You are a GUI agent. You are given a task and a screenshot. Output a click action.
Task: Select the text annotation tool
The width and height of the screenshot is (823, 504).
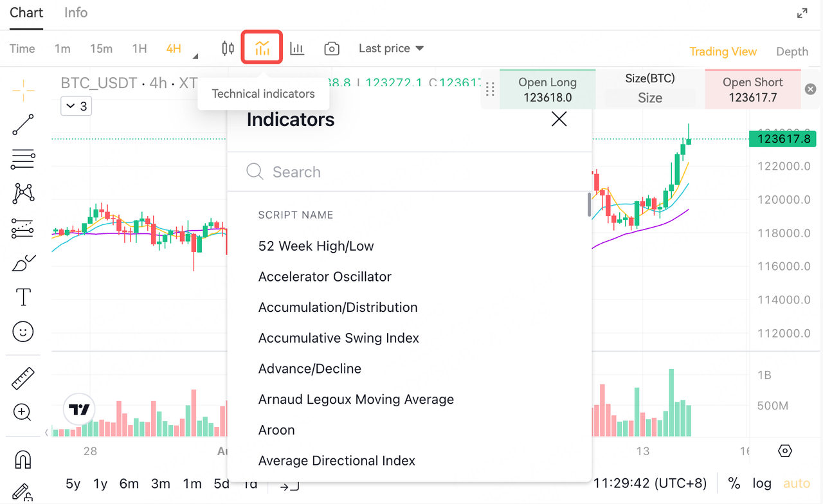pyautogui.click(x=23, y=297)
